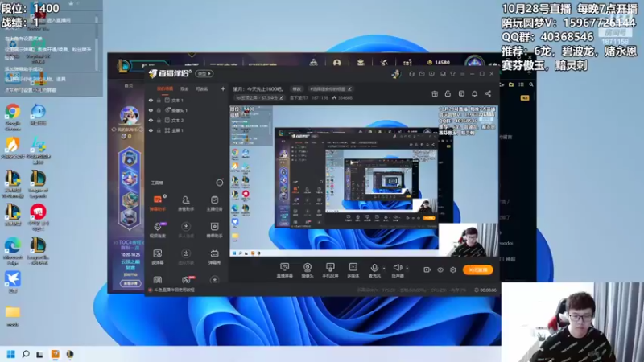This screenshot has height=362, width=644.
Task: Open taskbar search magnifier
Action: (x=26, y=354)
